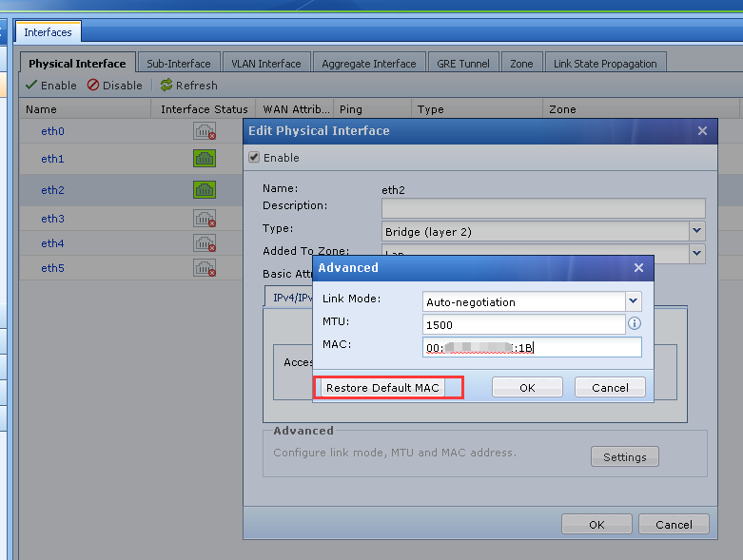Click eth5 disconnected status icon

point(205,267)
